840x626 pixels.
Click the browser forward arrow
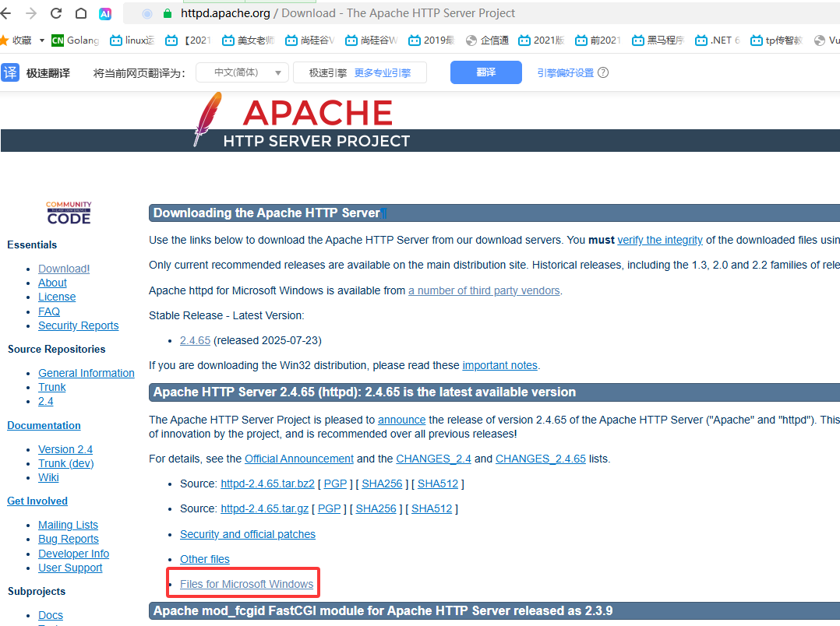click(31, 13)
